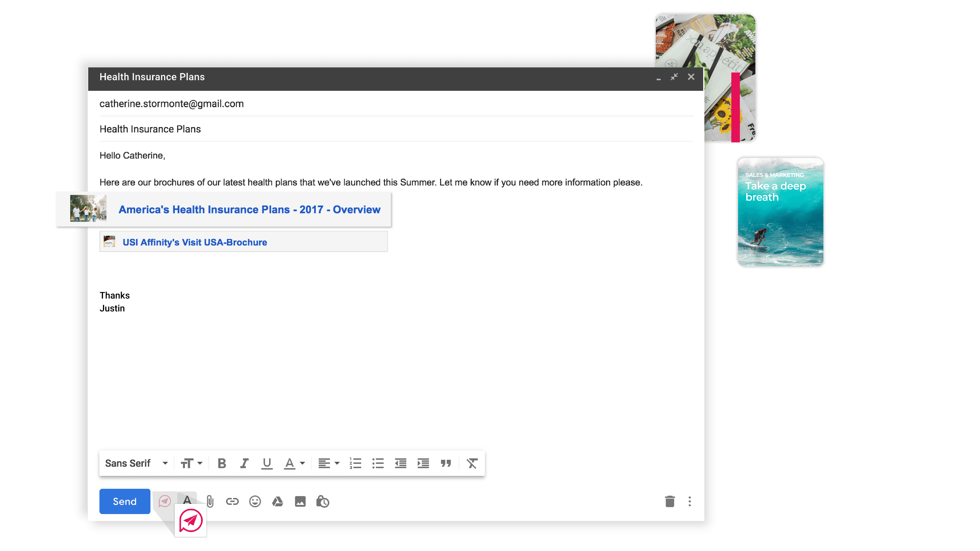The height and width of the screenshot is (551, 980).
Task: Click the small Paperflite plane icon beside Send
Action: click(164, 501)
